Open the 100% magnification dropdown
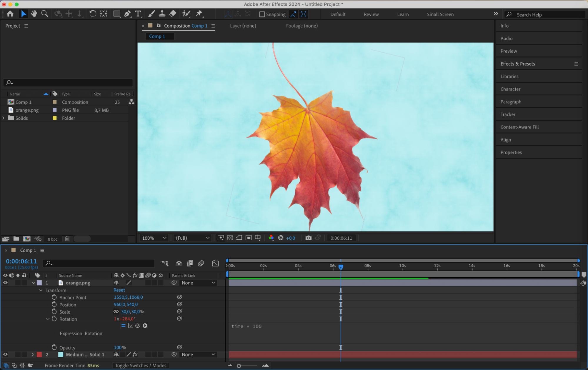Screen dimensions: 588x370 coord(154,238)
